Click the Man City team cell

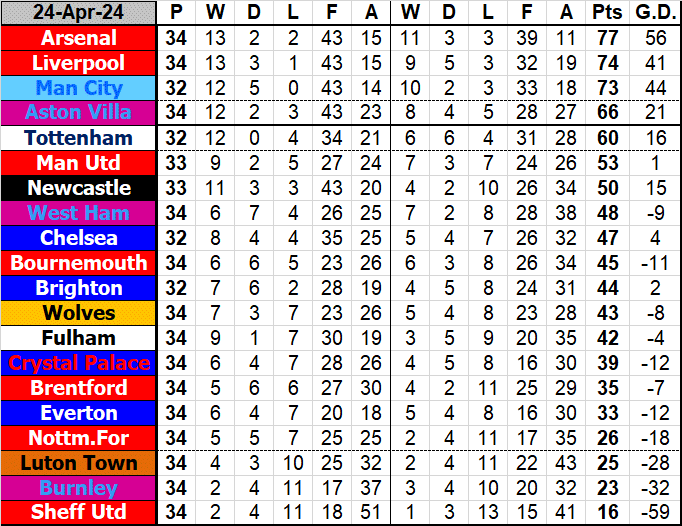tap(78, 88)
